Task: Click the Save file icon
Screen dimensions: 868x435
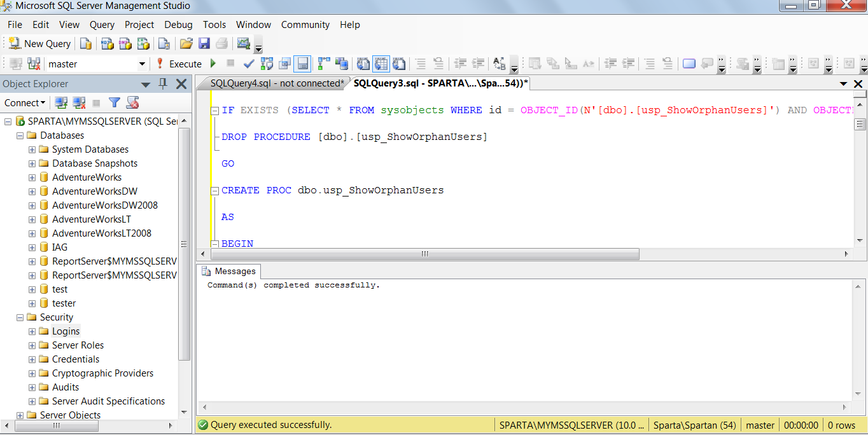Action: point(204,43)
